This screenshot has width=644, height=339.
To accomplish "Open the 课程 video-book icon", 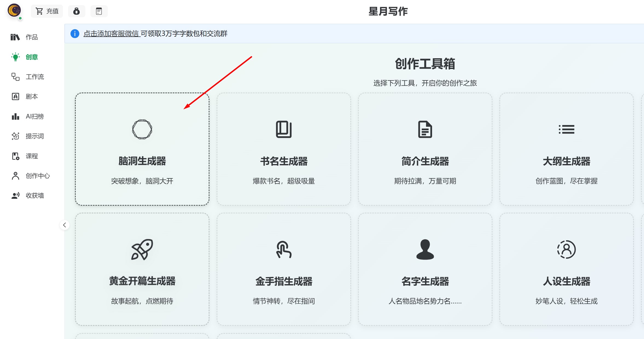I will pos(16,156).
